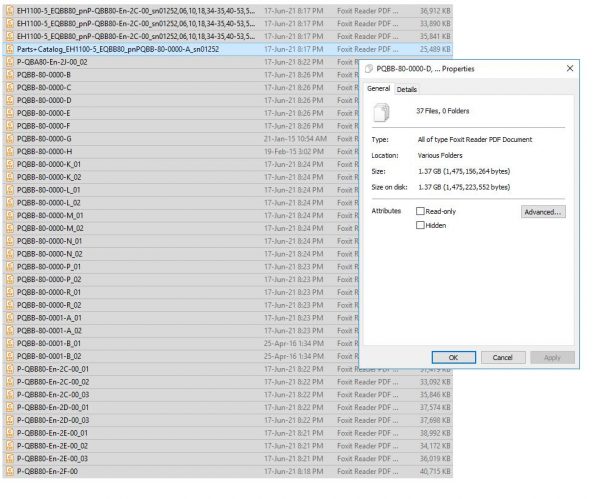Select file name P-QBB80-En-2C-00_03
This screenshot has width=600, height=499.
pos(53,395)
